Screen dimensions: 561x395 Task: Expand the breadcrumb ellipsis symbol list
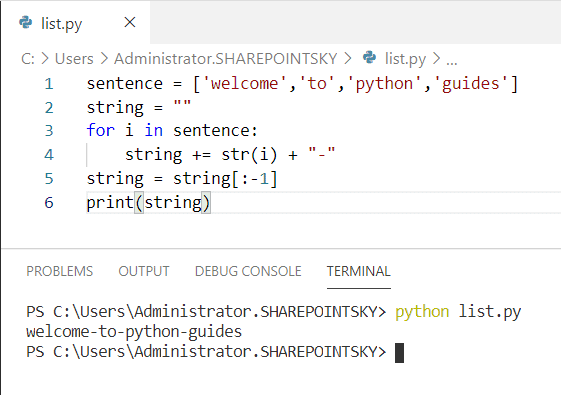pyautogui.click(x=452, y=62)
